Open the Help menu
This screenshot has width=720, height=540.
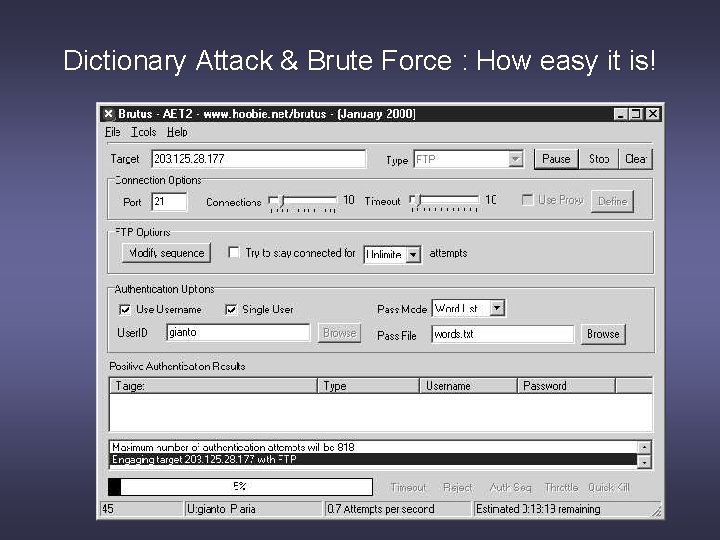coord(177,132)
